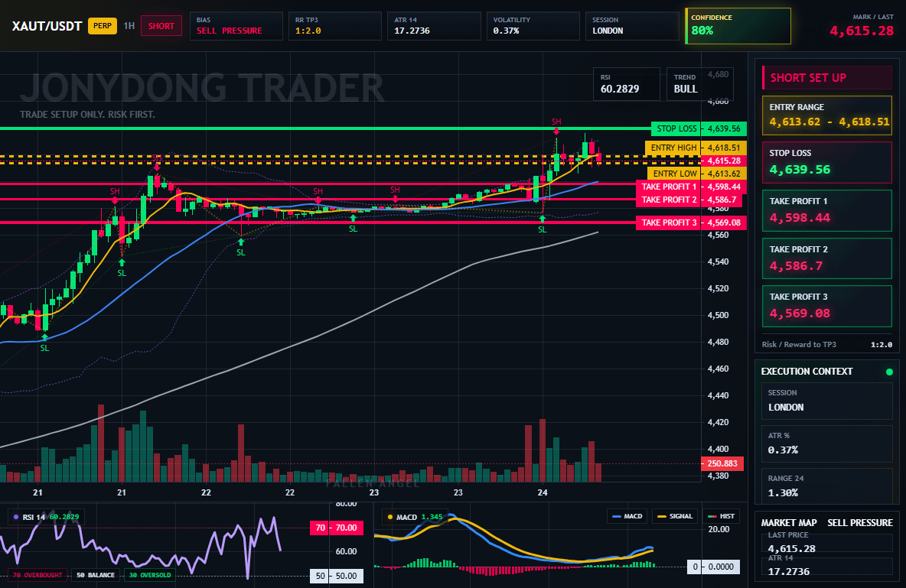Click the green status dot beside EXECUTION CONTEXT

pos(889,372)
